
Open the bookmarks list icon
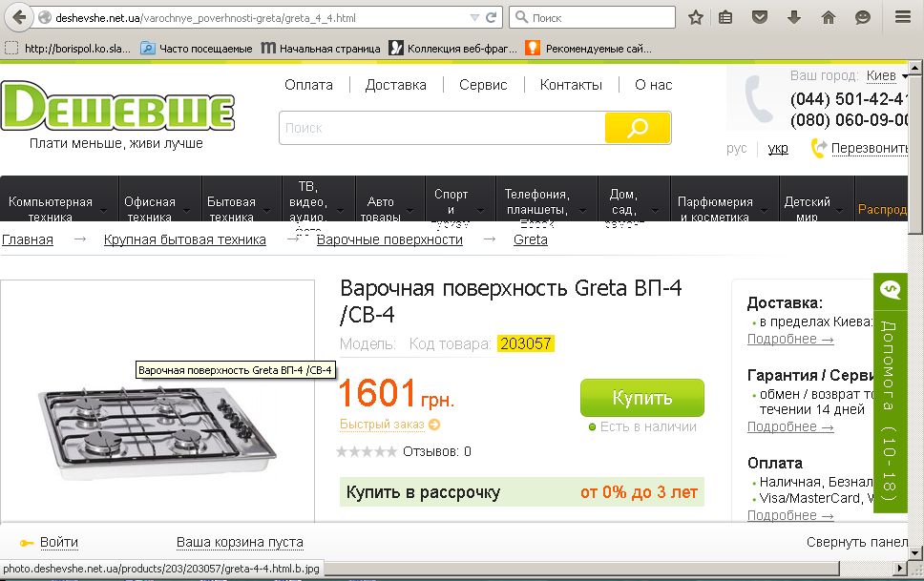[x=725, y=18]
